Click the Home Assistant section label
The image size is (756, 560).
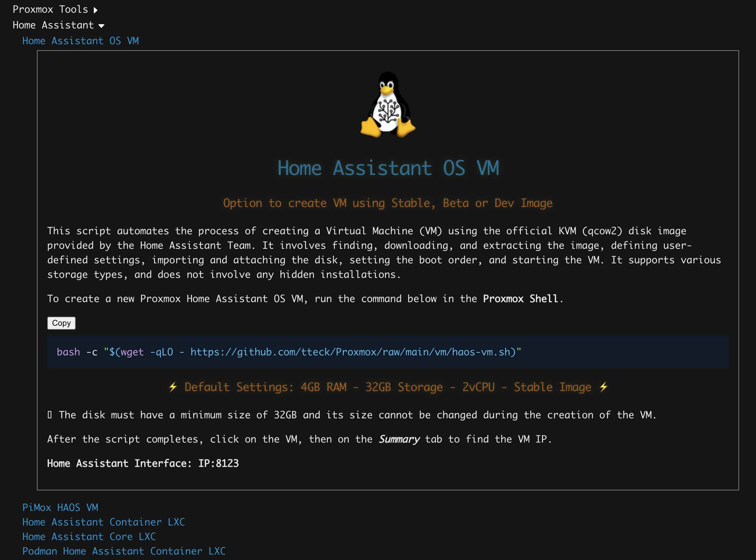point(53,25)
